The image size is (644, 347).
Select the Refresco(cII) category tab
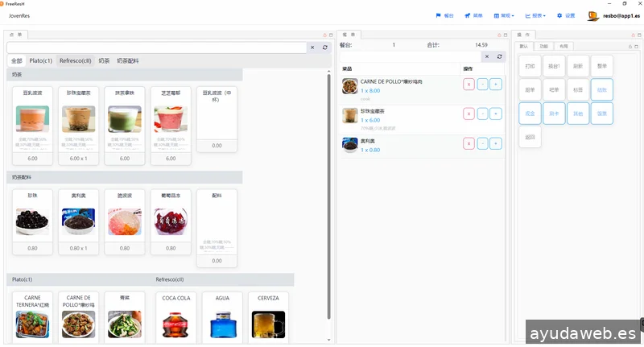(75, 60)
